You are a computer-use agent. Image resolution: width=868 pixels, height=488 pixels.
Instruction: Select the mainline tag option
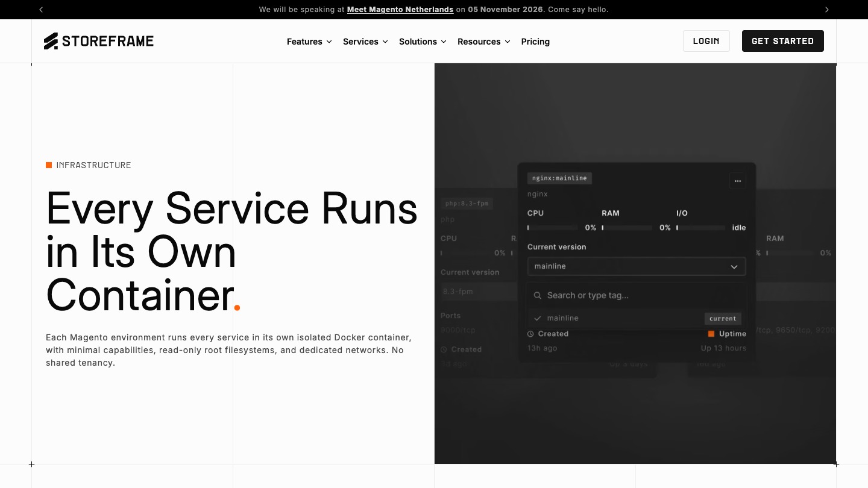(637, 318)
